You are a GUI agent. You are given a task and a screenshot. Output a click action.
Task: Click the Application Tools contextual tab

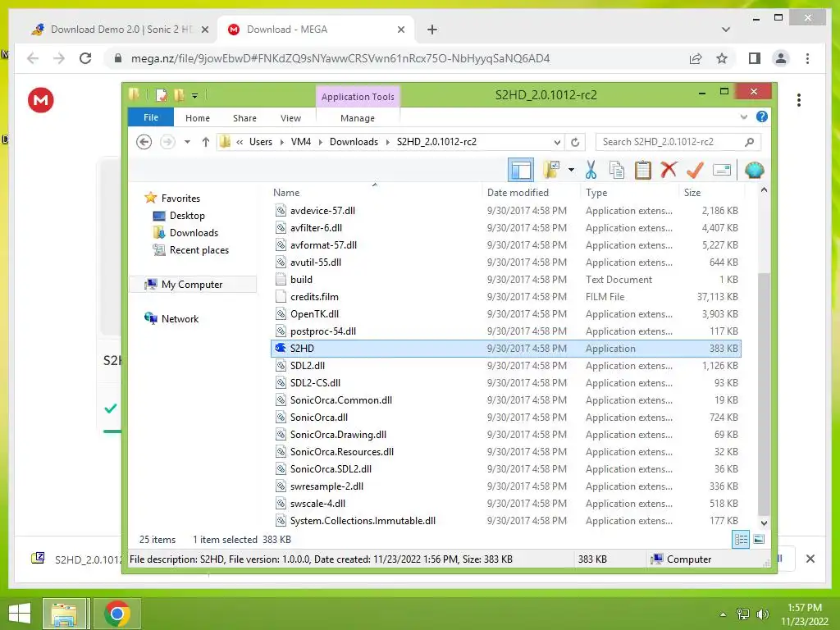coord(358,97)
